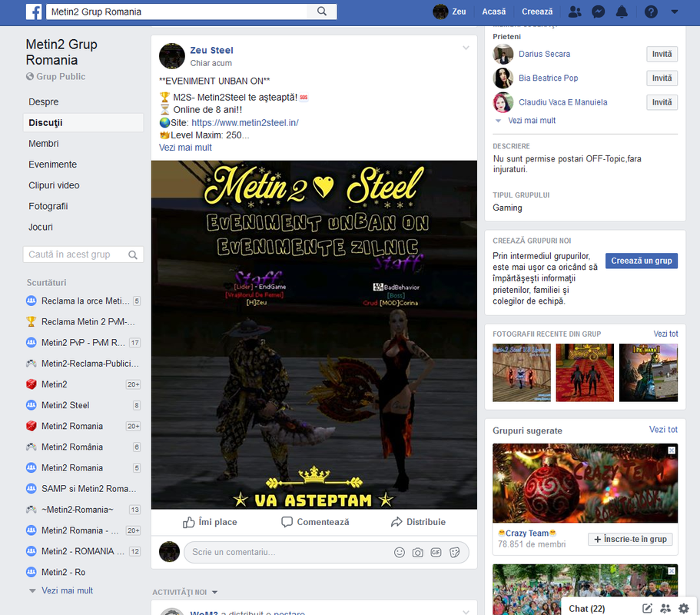Select the Discuții section
The image size is (700, 615).
point(84,123)
